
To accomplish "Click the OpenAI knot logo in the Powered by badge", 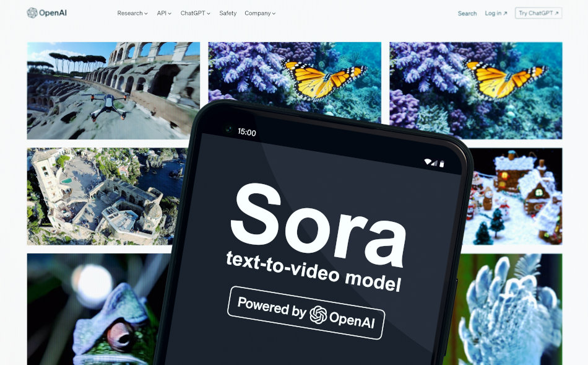I will click(x=318, y=315).
